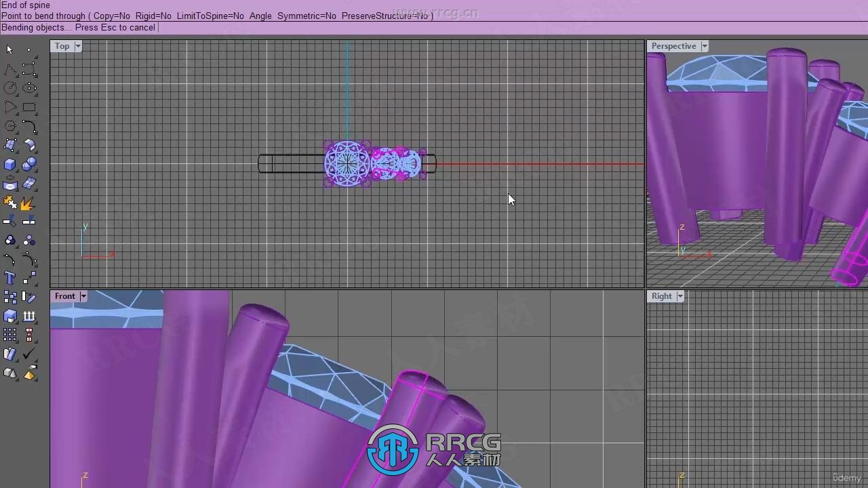This screenshot has width=868, height=488.
Task: Pick the Arc three-point tool
Action: [9, 107]
